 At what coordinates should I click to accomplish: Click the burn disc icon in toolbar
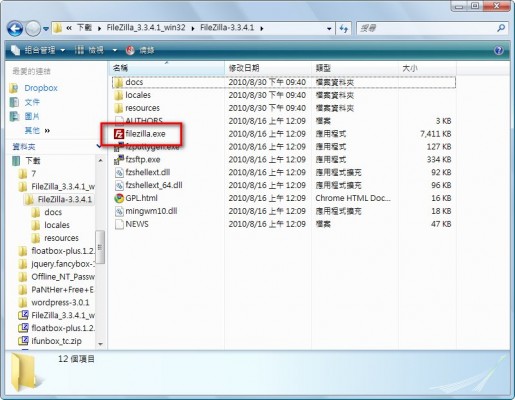(x=130, y=50)
